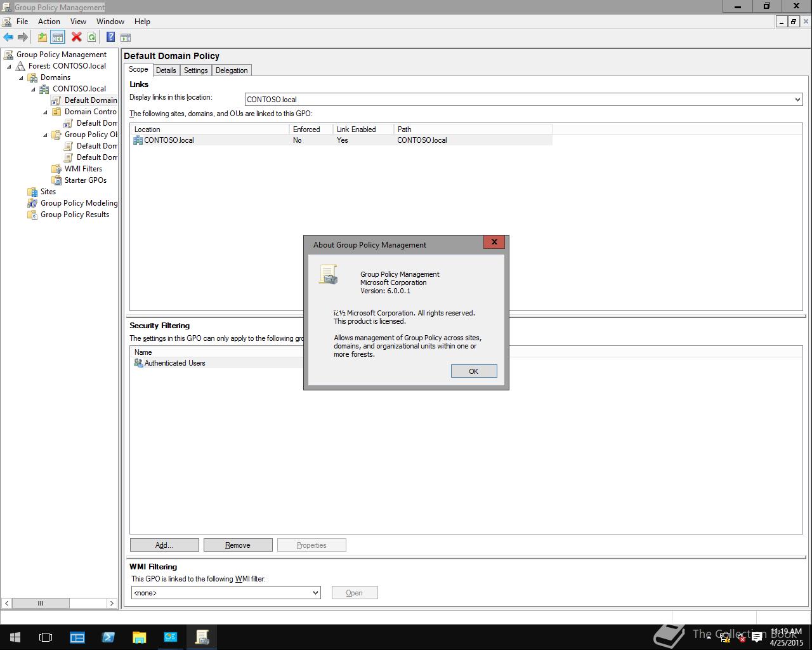The height and width of the screenshot is (650, 812).
Task: Sort links by the Location column header
Action: point(209,129)
